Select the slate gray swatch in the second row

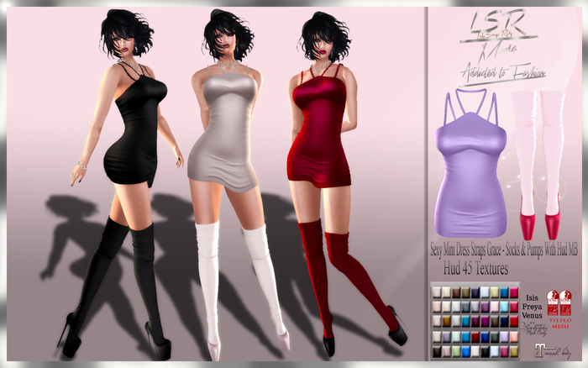coord(465,307)
